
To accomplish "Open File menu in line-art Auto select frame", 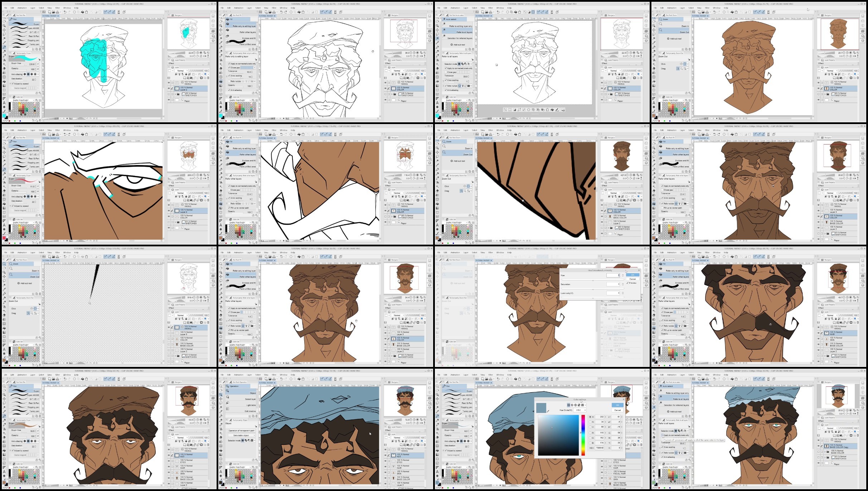I will coord(438,8).
